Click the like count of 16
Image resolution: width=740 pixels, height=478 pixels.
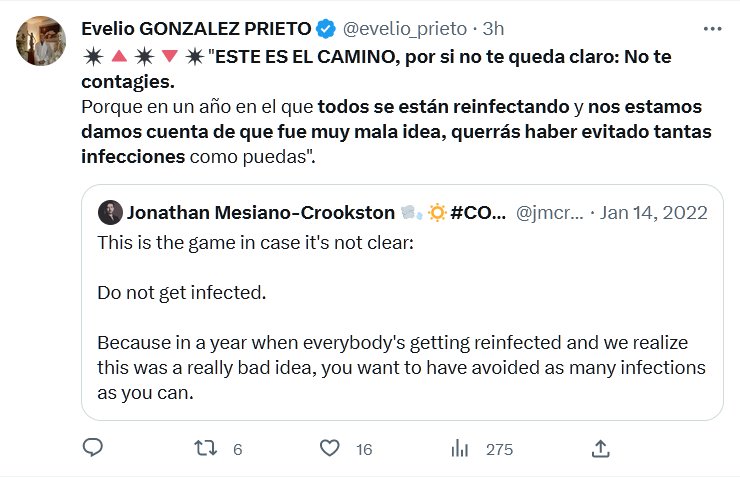(x=364, y=450)
